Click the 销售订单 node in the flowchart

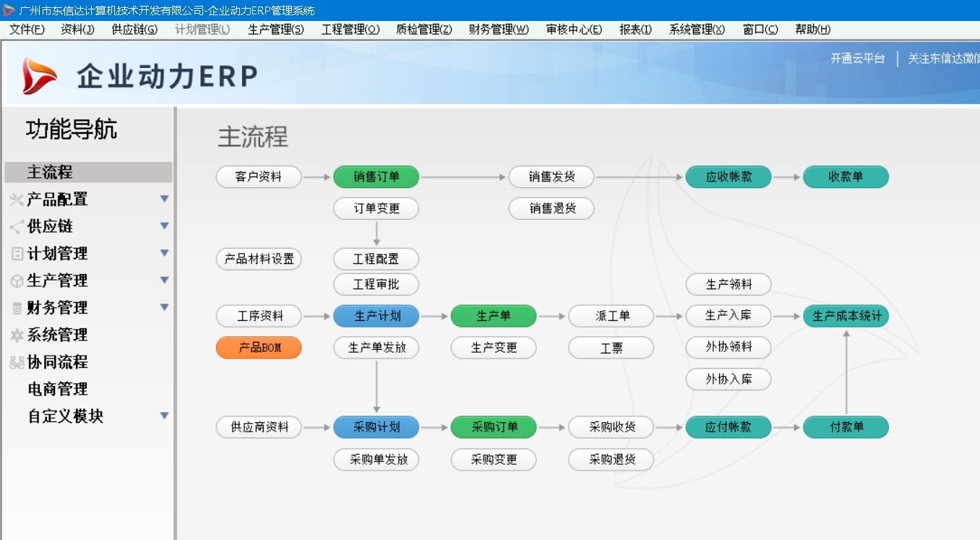tap(376, 176)
